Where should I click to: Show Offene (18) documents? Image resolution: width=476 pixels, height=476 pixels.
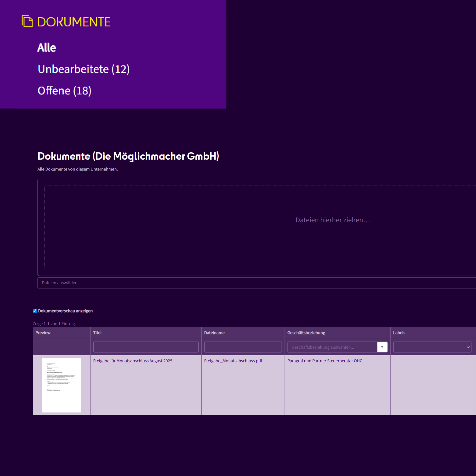[x=64, y=91]
